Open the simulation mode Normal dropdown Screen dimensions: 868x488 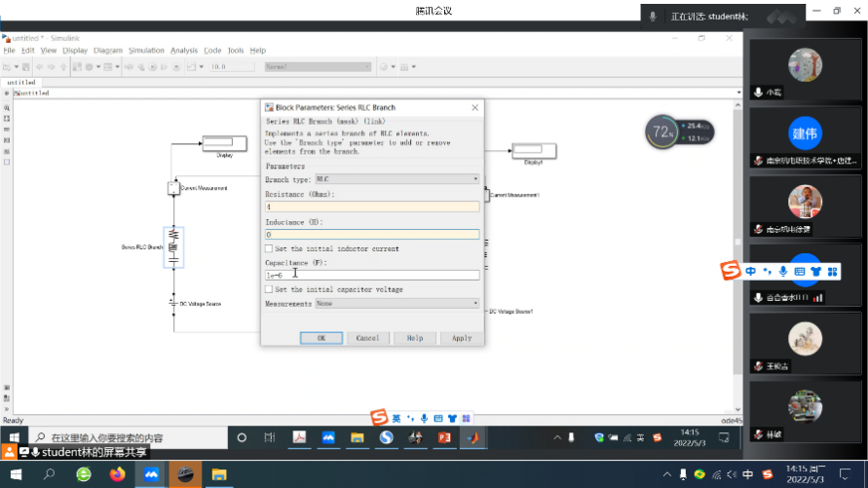point(318,67)
